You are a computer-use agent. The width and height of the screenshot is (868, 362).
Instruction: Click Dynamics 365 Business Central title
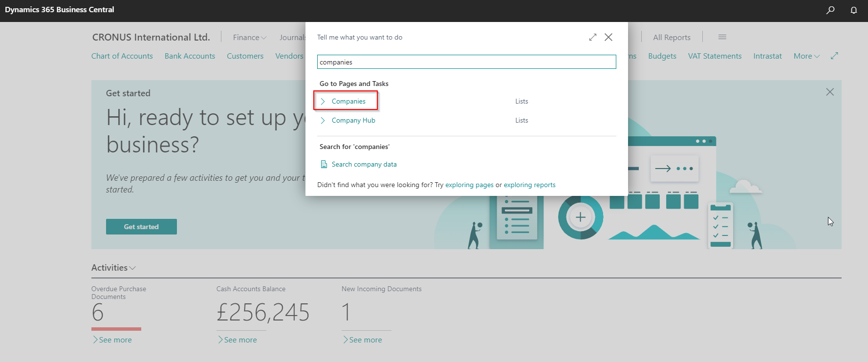pyautogui.click(x=60, y=10)
